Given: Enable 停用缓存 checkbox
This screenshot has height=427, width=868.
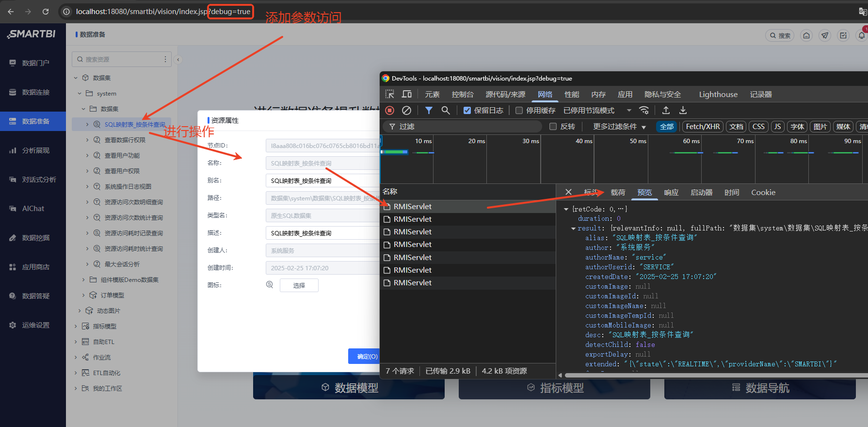Looking at the screenshot, I should pos(519,111).
